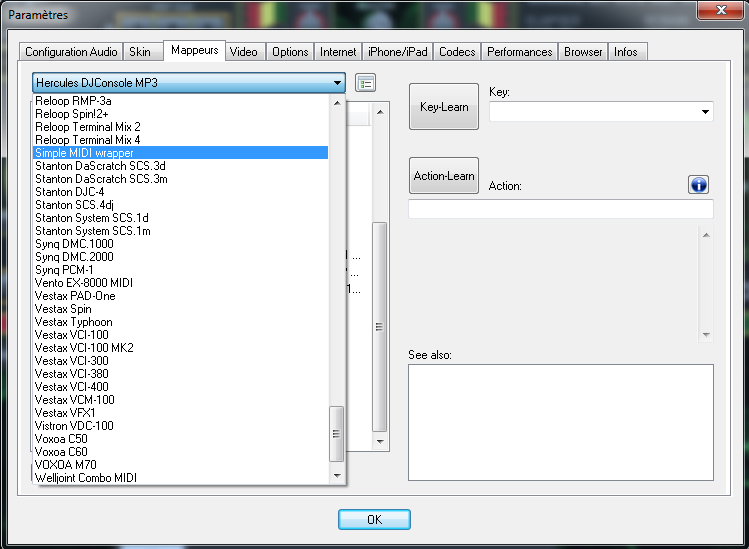
Task: Open the Options tab
Action: 290,52
